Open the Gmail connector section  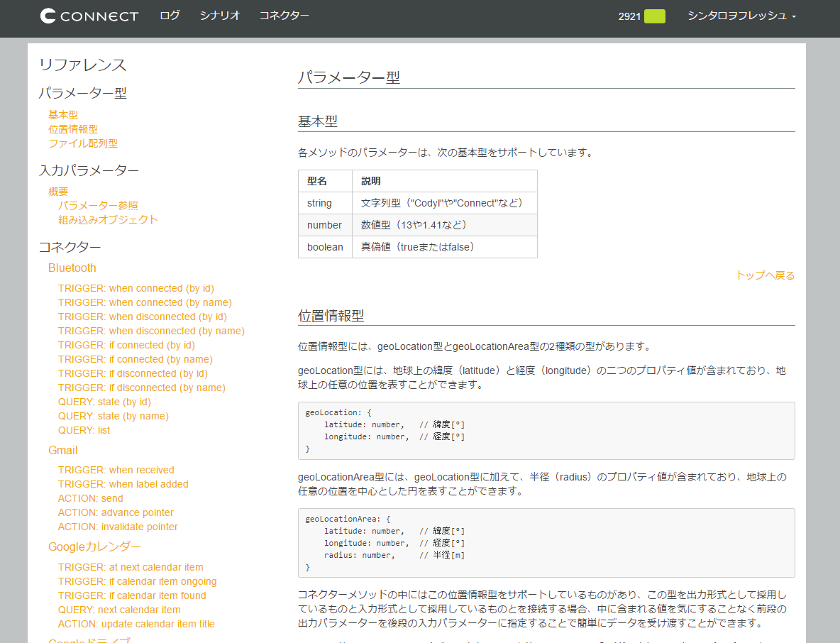click(x=62, y=450)
